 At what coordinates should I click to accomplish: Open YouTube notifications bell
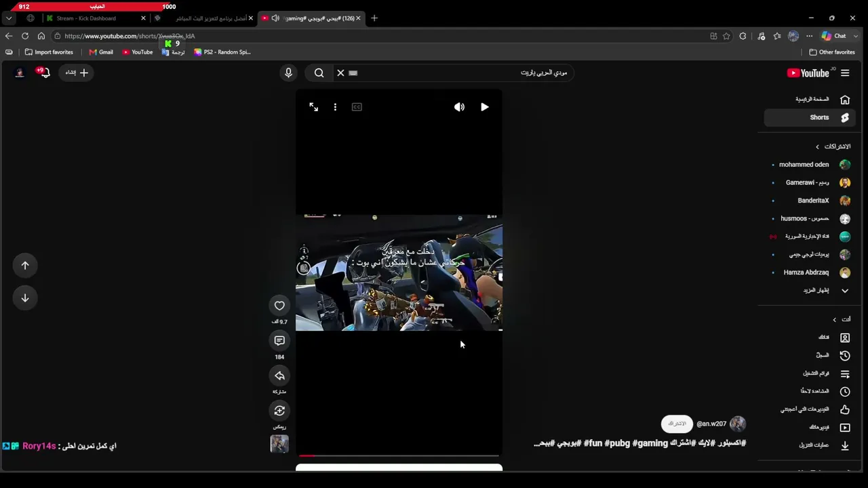point(45,73)
